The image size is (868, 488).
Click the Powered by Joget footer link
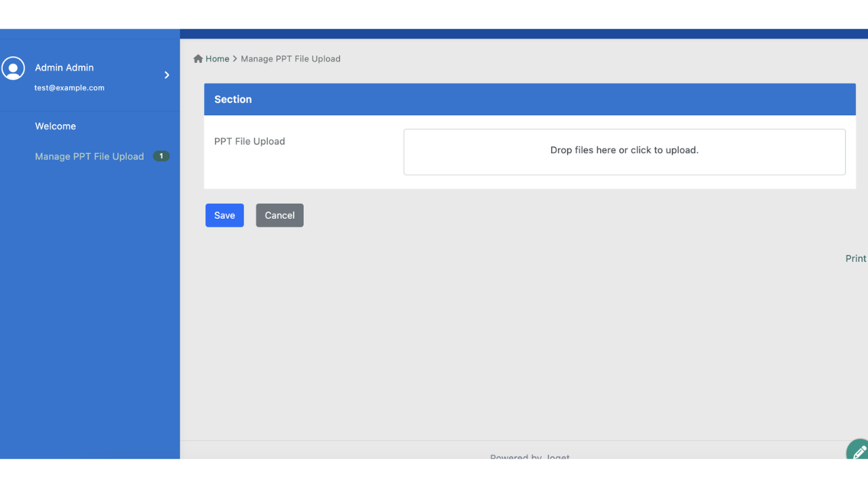click(x=530, y=456)
